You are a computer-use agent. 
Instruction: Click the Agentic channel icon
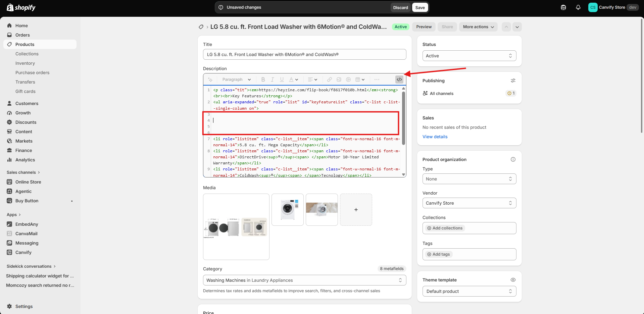(x=9, y=191)
